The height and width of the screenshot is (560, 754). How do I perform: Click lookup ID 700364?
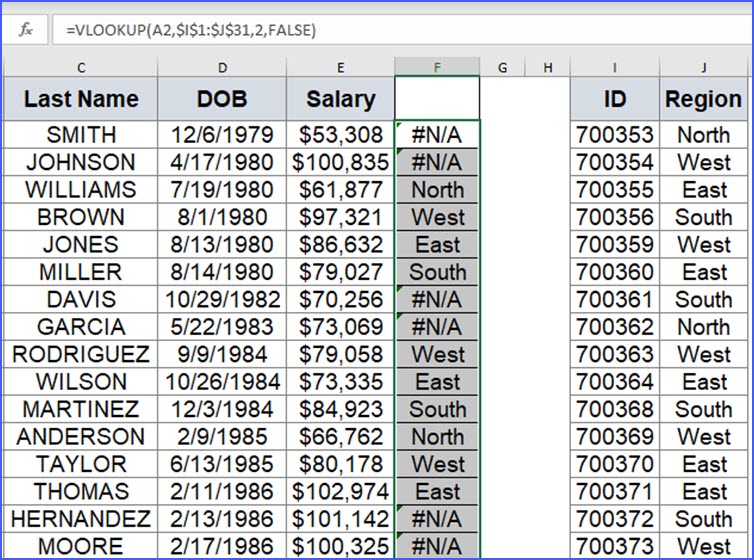pyautogui.click(x=615, y=381)
